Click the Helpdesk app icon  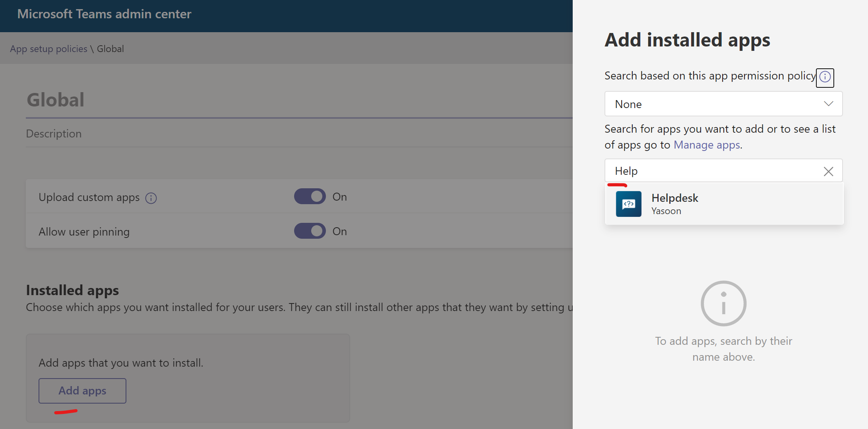628,204
